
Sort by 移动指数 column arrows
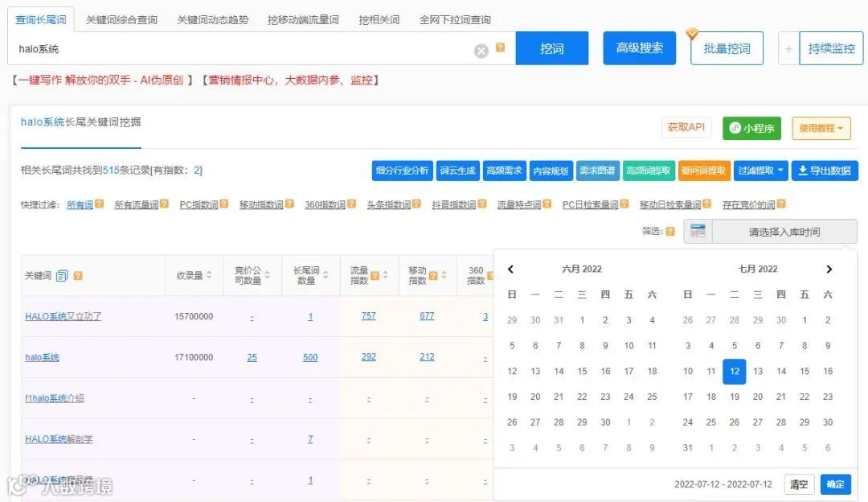coord(444,275)
